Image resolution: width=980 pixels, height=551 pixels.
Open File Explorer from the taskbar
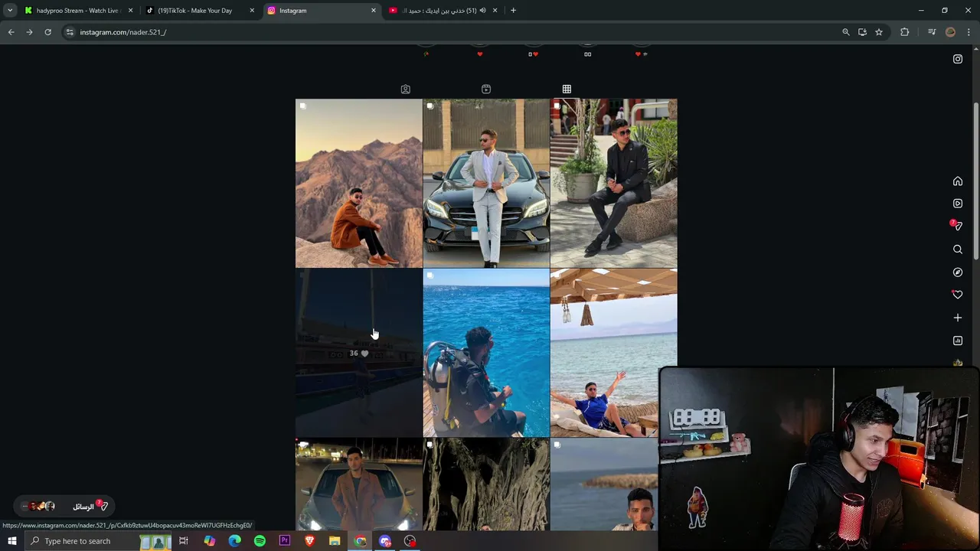[335, 541]
